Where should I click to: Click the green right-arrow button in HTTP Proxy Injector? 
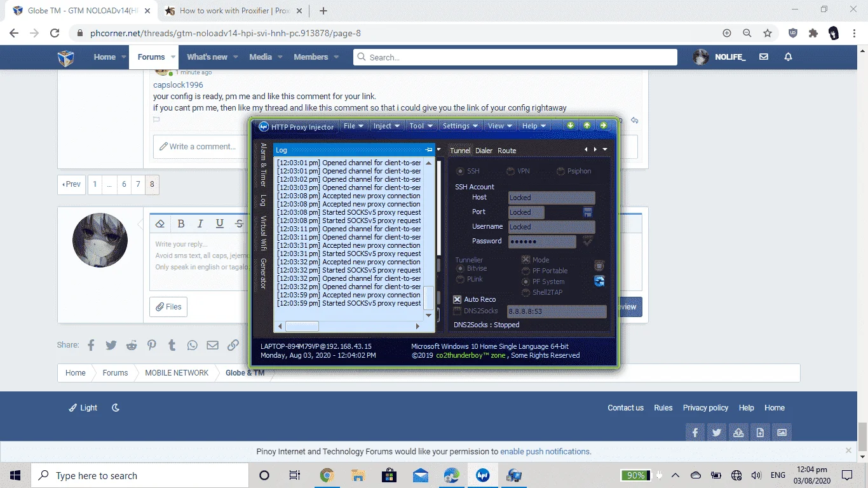[604, 125]
